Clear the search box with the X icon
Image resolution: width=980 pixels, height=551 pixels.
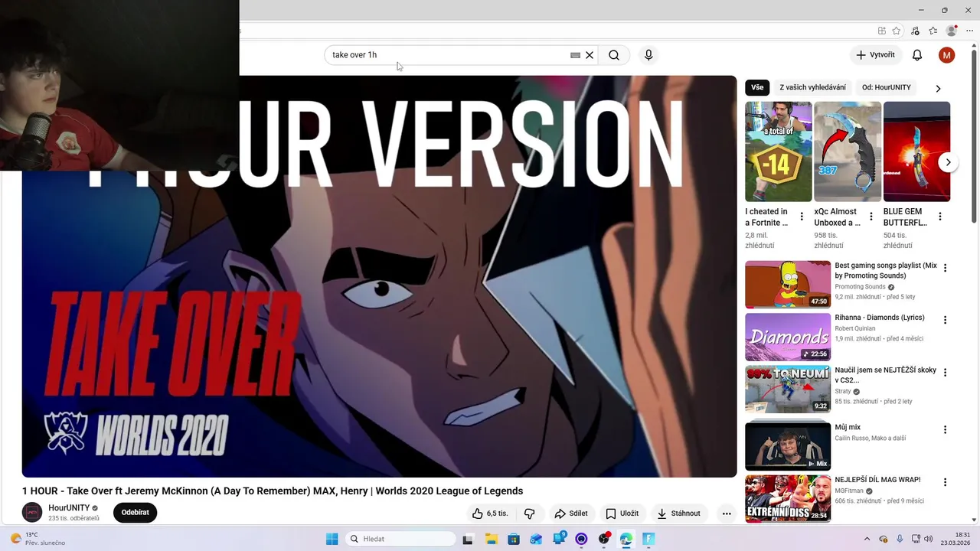(x=590, y=55)
